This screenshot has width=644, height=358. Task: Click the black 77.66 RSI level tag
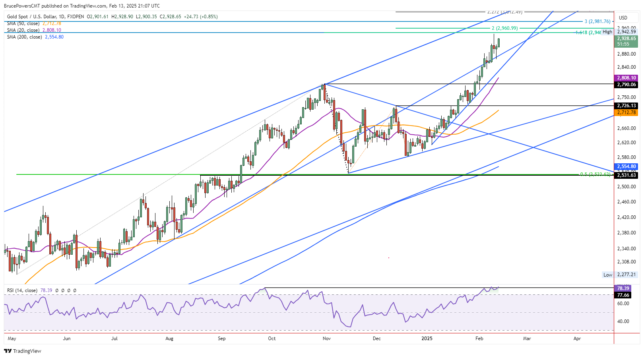(623, 295)
